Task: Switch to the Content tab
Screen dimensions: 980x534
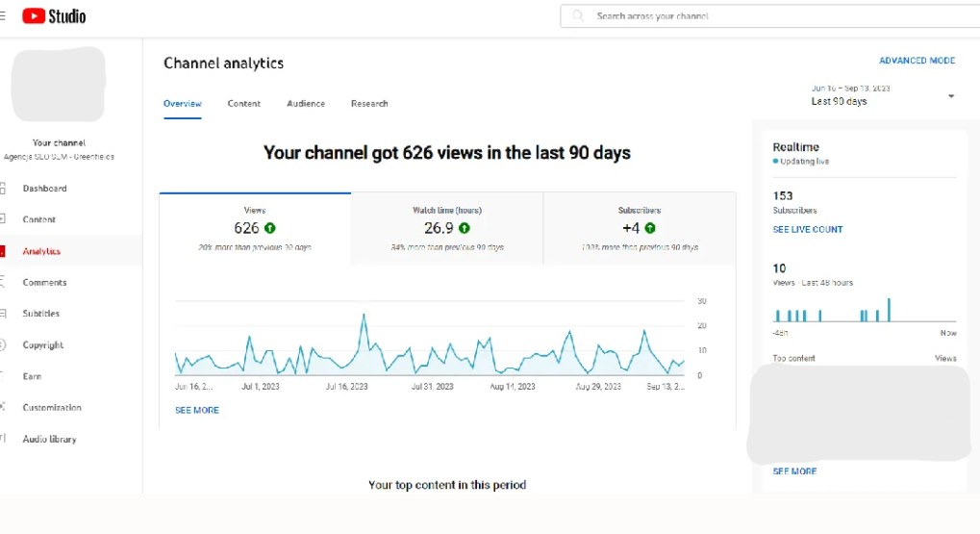Action: (x=244, y=104)
